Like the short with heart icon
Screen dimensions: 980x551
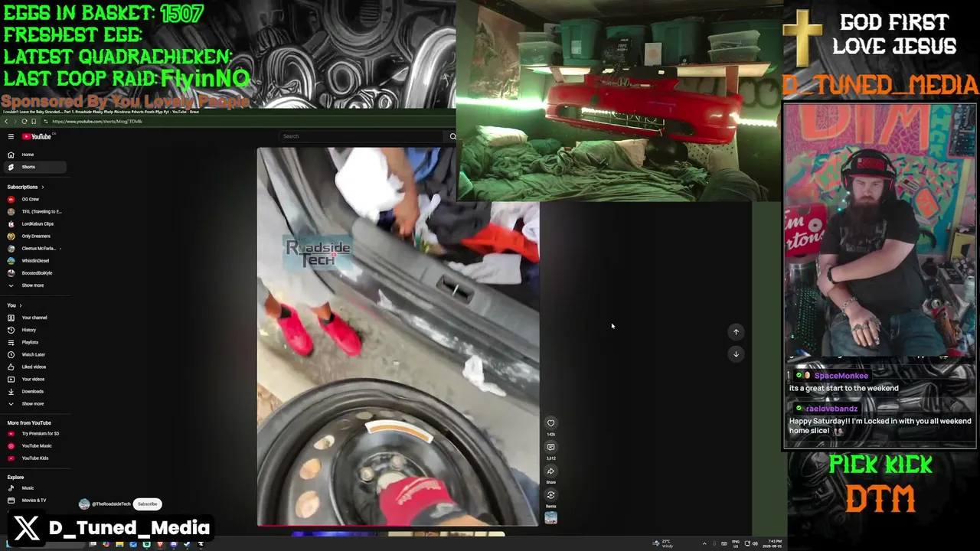tap(550, 422)
